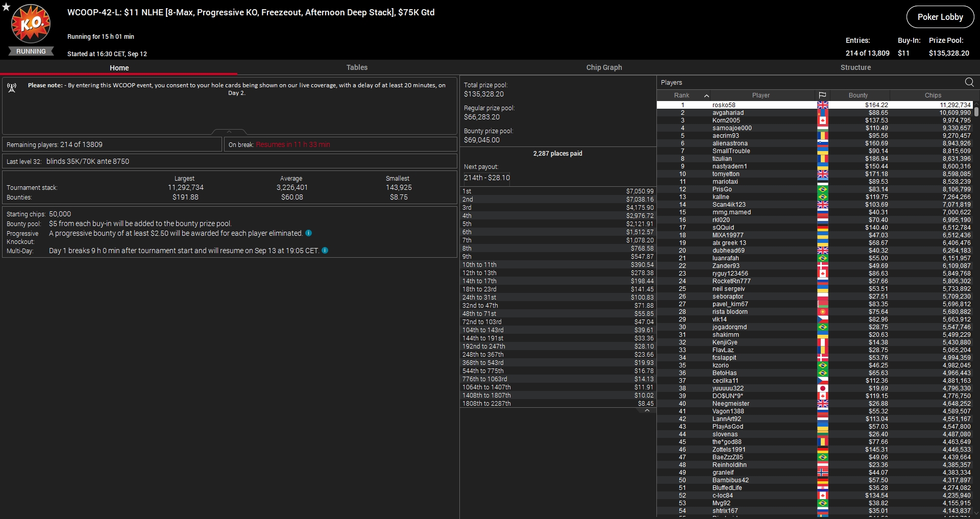980x519 pixels.
Task: Select player mmg.mamed row
Action: 815,212
